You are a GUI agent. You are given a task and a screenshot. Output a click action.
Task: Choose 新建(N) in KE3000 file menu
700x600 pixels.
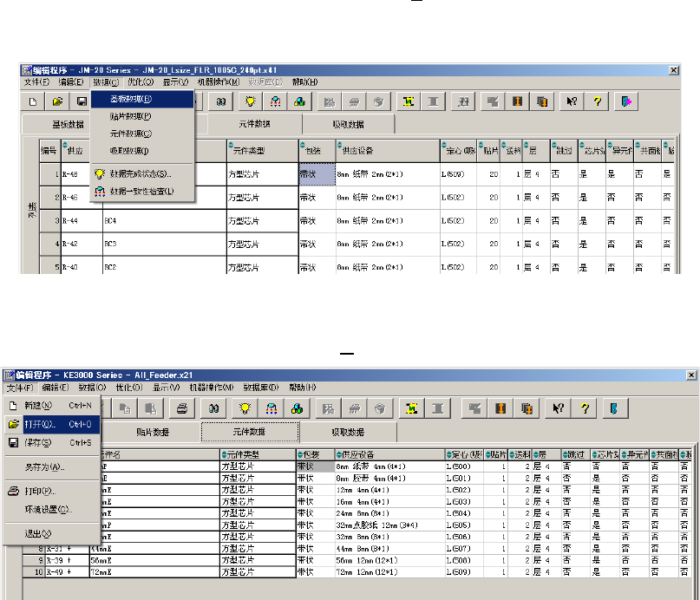tap(52, 406)
